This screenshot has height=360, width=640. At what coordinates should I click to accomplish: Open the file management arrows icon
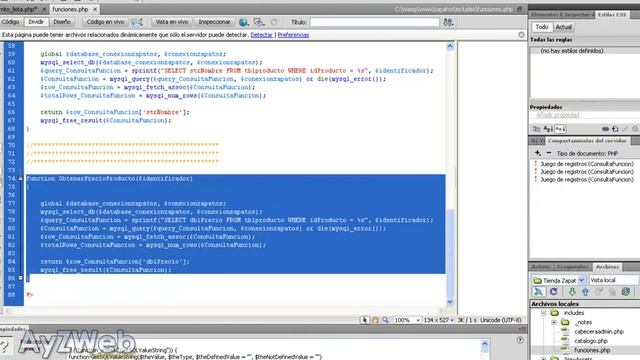coord(448,22)
